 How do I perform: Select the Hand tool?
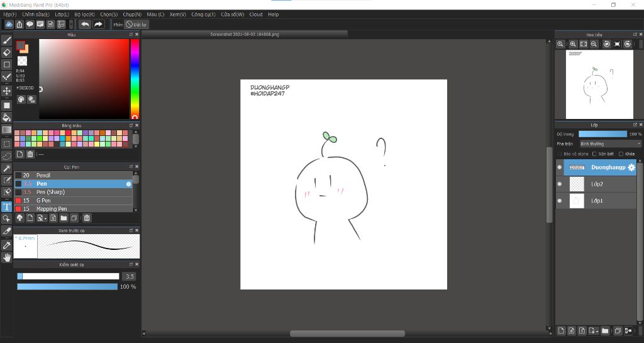tap(6, 257)
